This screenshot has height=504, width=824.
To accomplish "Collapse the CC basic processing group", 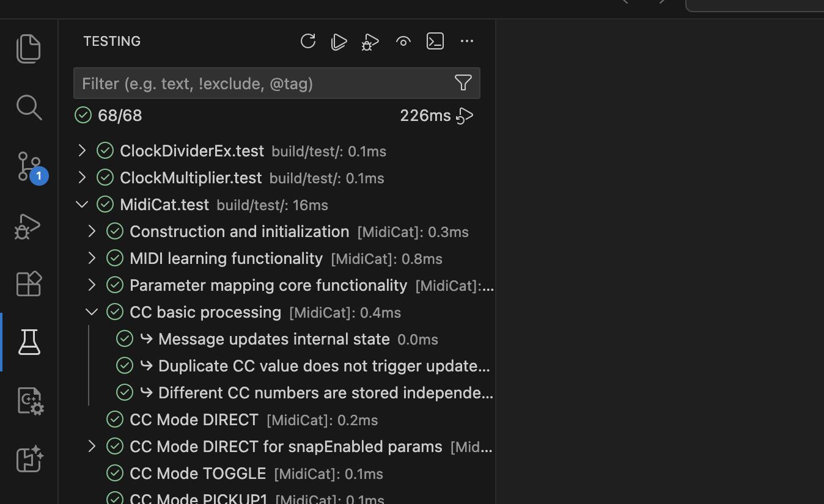I will pyautogui.click(x=92, y=312).
